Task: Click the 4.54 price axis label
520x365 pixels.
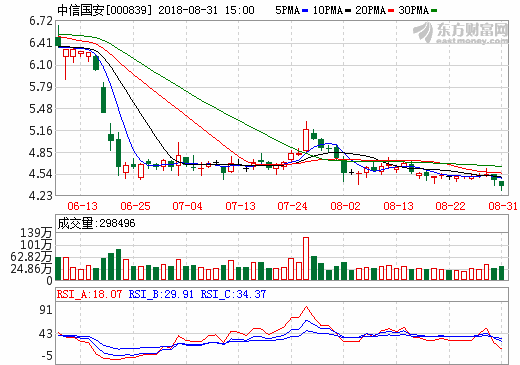Action: point(41,174)
